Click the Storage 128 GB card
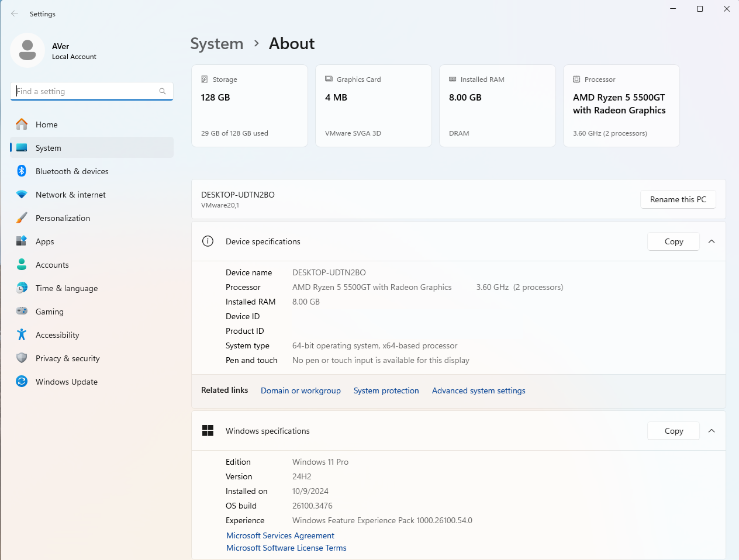This screenshot has height=560, width=739. point(250,106)
